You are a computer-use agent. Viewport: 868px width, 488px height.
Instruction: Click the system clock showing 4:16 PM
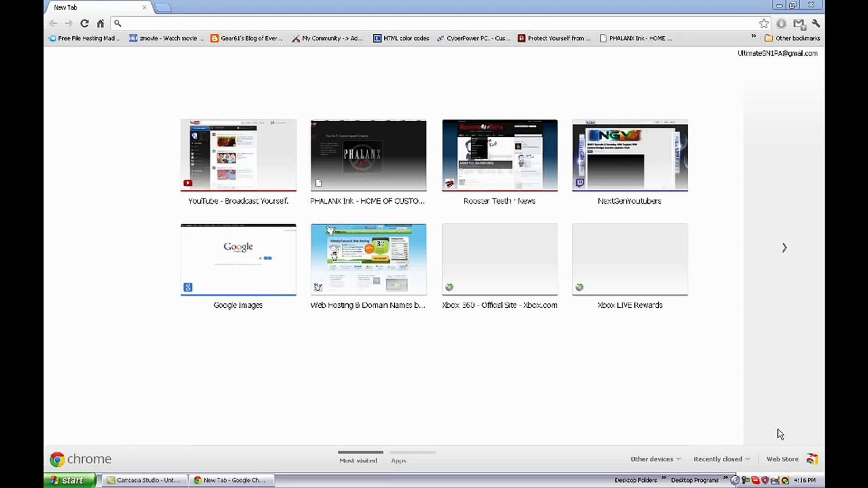coord(805,480)
